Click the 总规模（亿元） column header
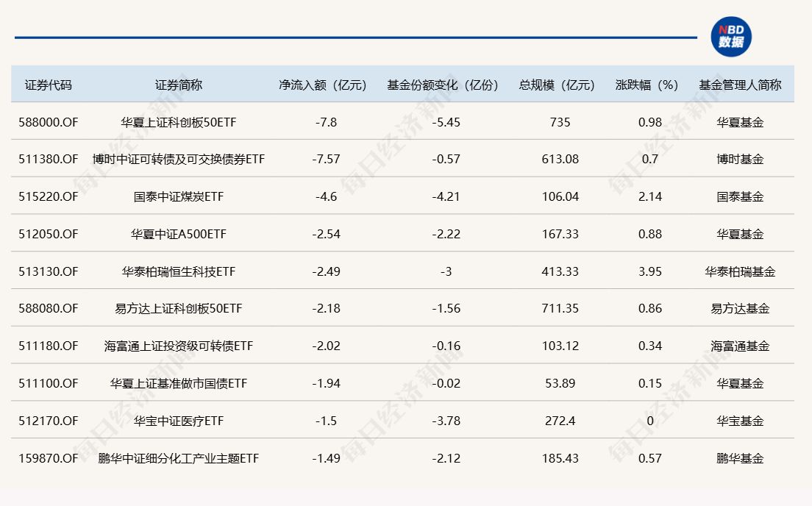812x506 pixels. pos(558,85)
